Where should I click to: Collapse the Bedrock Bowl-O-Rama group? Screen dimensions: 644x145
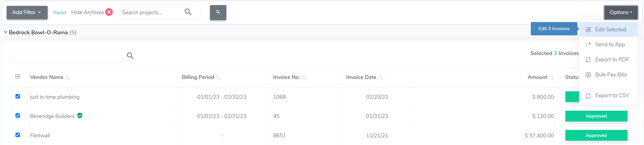click(5, 32)
